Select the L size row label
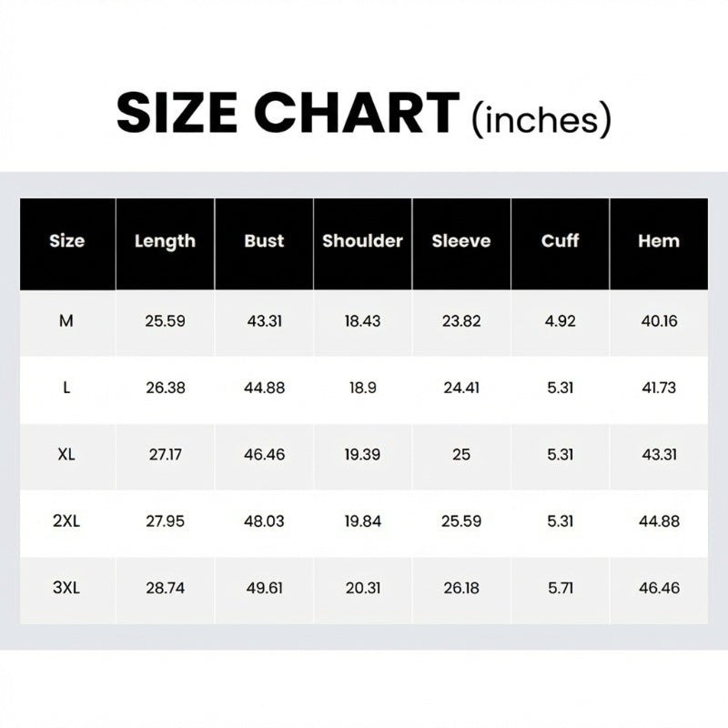Viewport: 728px width, 728px height. coord(66,388)
